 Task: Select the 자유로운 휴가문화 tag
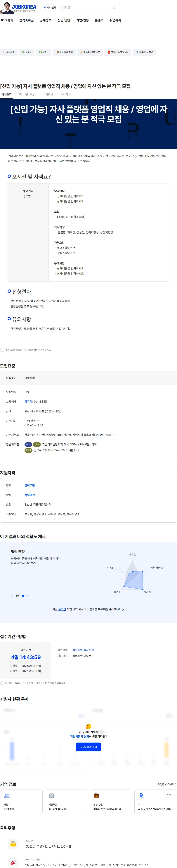[x=90, y=52]
